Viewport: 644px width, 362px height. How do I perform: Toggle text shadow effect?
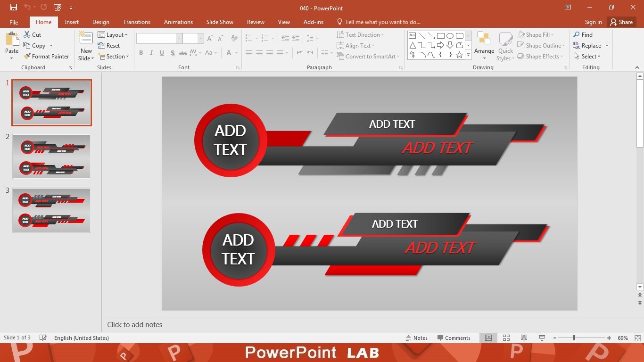tap(173, 53)
